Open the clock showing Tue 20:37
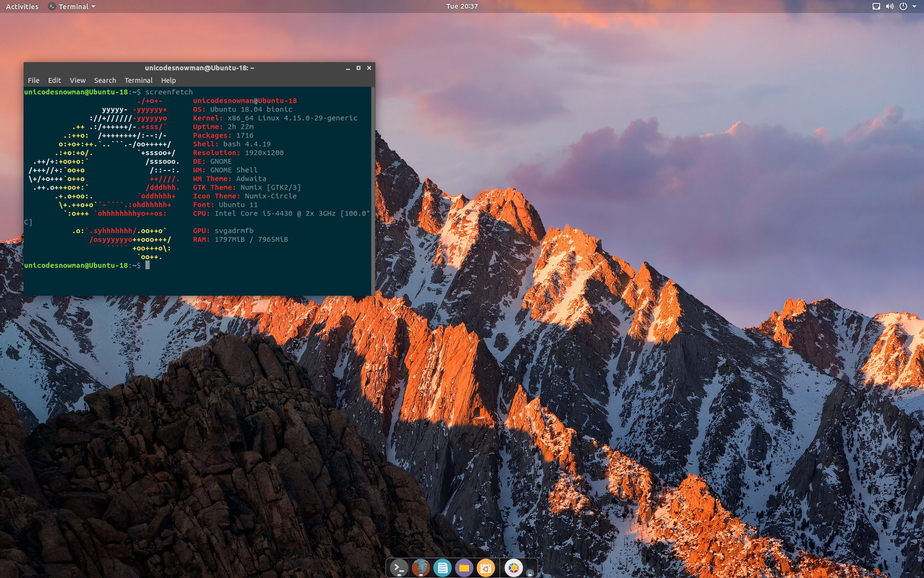This screenshot has width=924, height=578. [x=462, y=6]
